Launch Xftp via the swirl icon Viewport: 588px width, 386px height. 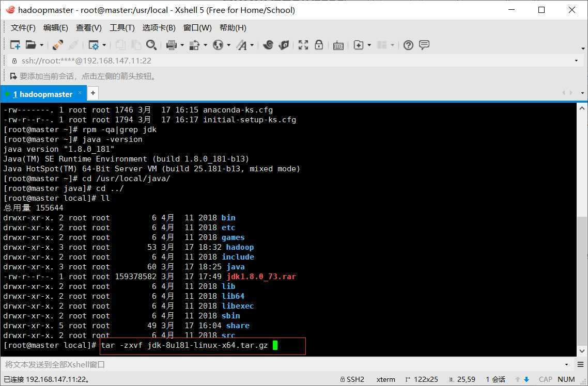(x=268, y=45)
